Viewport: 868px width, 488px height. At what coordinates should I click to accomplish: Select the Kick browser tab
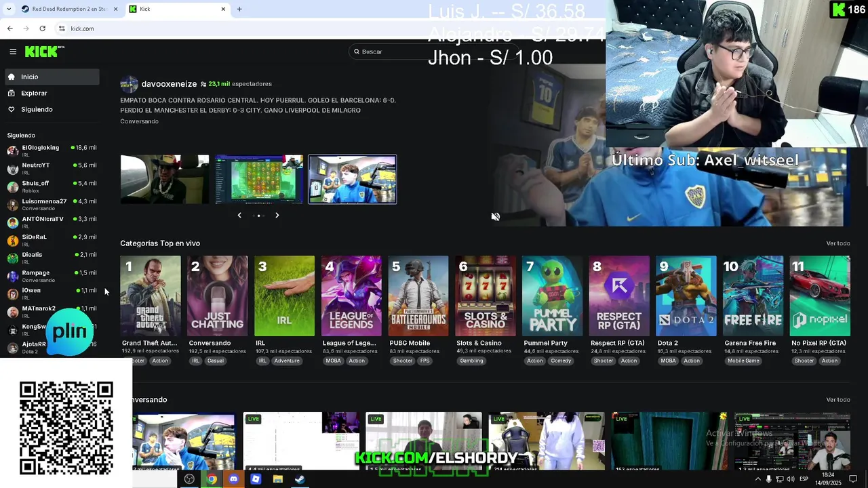(176, 9)
